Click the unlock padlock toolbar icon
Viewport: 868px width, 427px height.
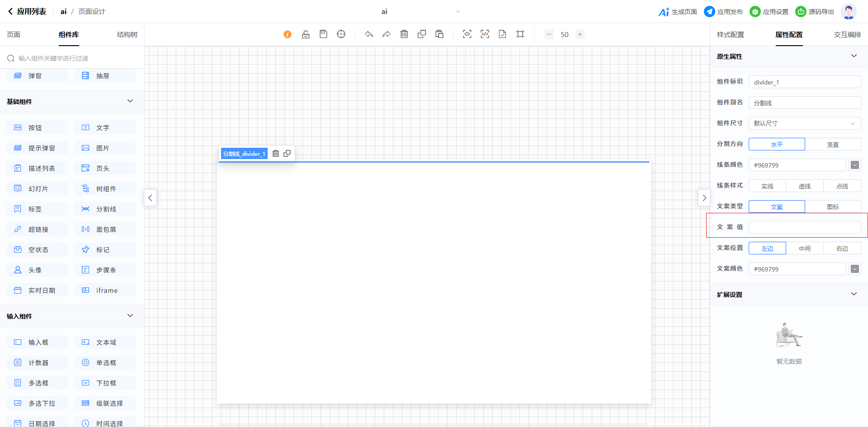point(306,34)
